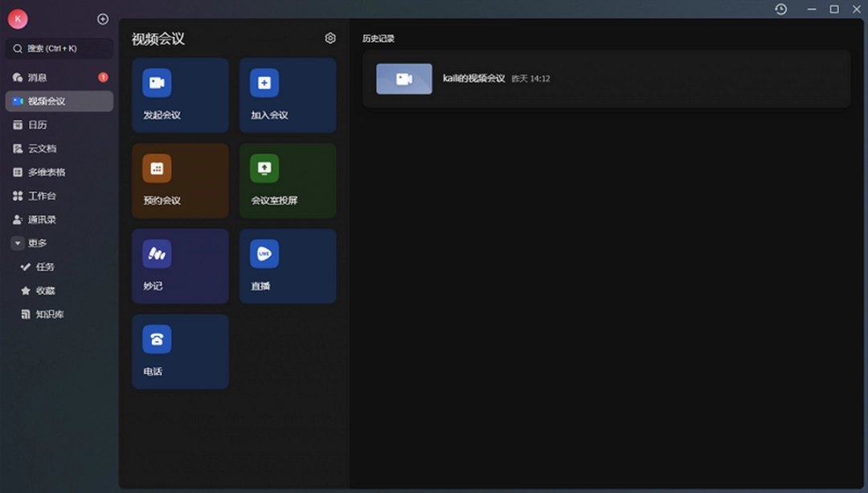Open 多维表格 in the sidebar
The height and width of the screenshot is (493, 868).
click(x=47, y=173)
